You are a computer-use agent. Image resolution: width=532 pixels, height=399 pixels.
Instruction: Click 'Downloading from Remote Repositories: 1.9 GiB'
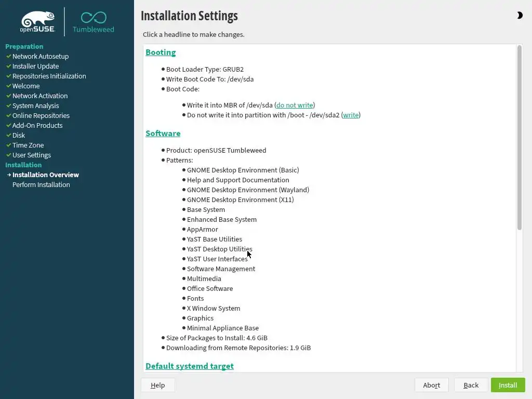238,348
